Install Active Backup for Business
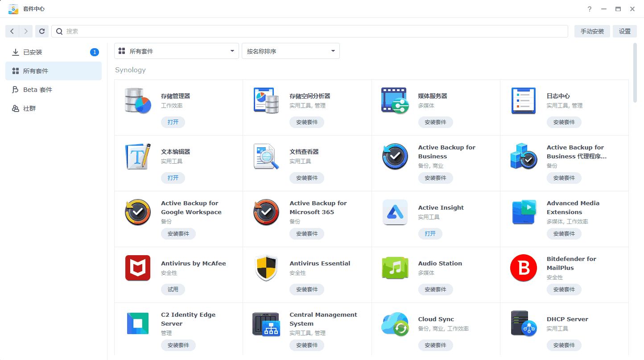644x360 pixels. (x=435, y=178)
